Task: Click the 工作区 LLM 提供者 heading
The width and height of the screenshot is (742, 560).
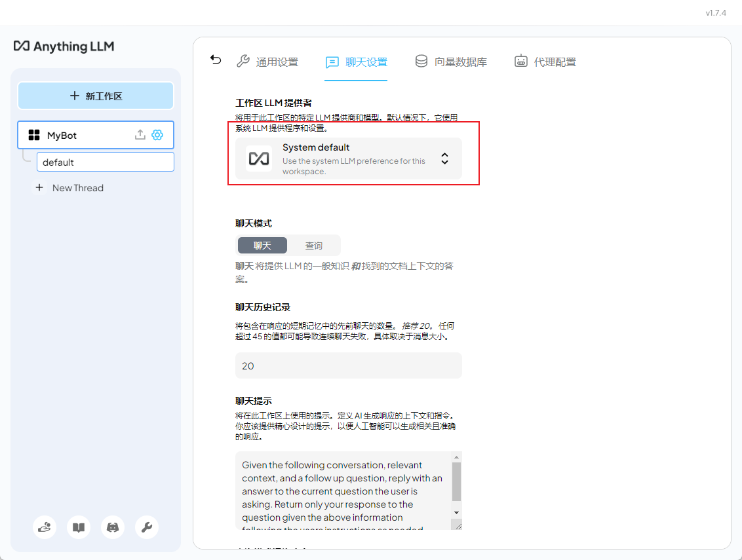Action: (273, 103)
